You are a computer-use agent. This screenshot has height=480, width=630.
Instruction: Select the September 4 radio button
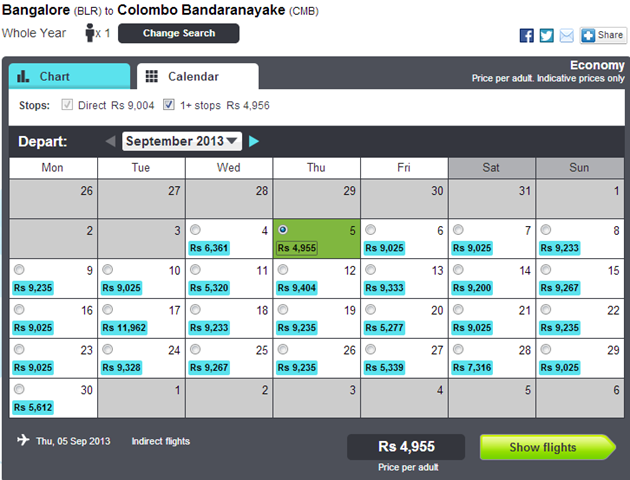point(194,229)
